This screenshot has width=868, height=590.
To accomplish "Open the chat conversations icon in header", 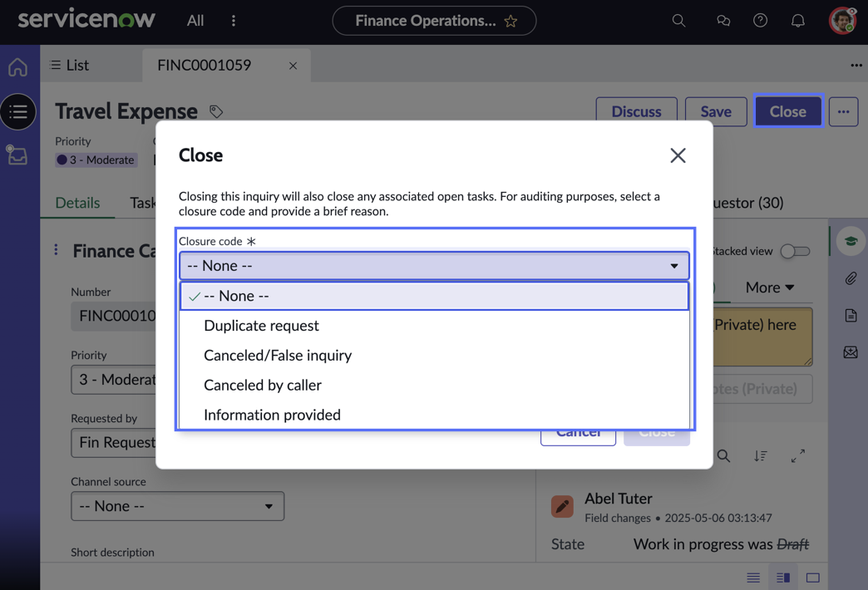I will [x=723, y=21].
